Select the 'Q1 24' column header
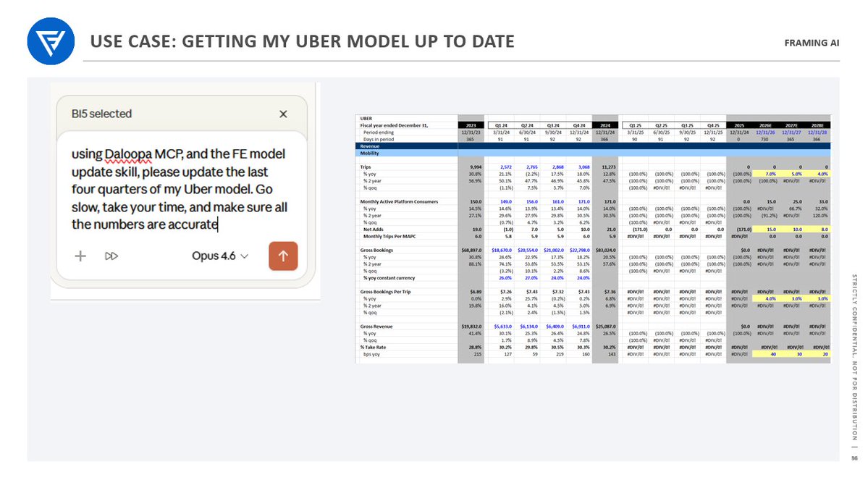The image size is (868, 488). 501,125
